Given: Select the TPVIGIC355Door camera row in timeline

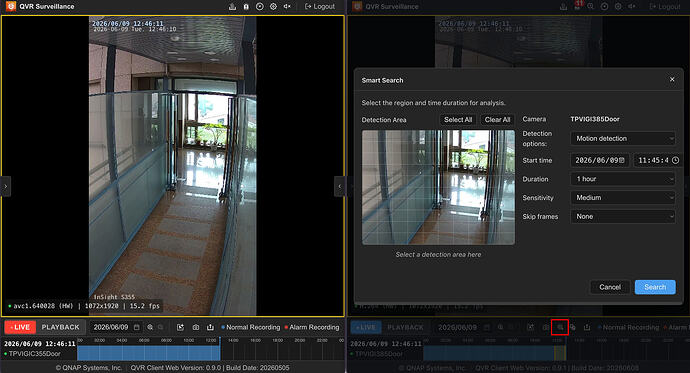Looking at the screenshot, I should point(35,354).
